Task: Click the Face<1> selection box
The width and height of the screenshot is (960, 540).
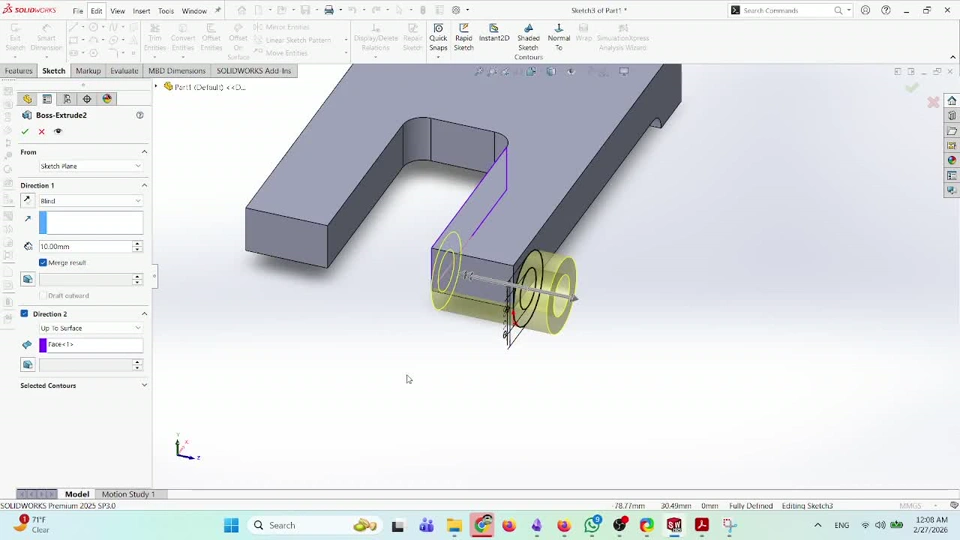Action: [x=91, y=345]
